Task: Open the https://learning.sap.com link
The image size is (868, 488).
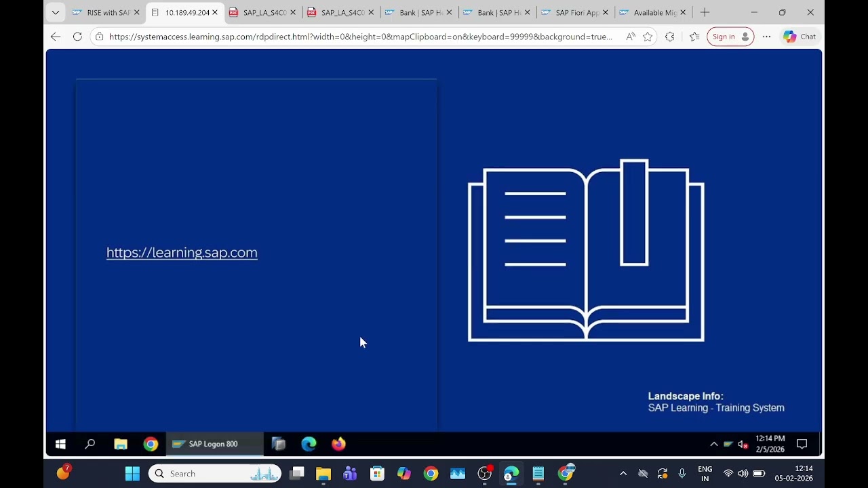Action: 182,252
